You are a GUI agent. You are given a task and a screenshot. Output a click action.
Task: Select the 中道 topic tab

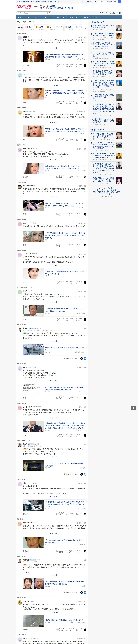pos(30,28)
